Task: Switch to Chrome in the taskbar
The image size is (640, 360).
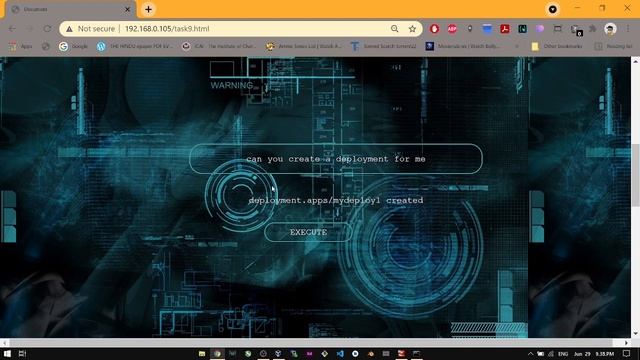Action: (x=217, y=353)
